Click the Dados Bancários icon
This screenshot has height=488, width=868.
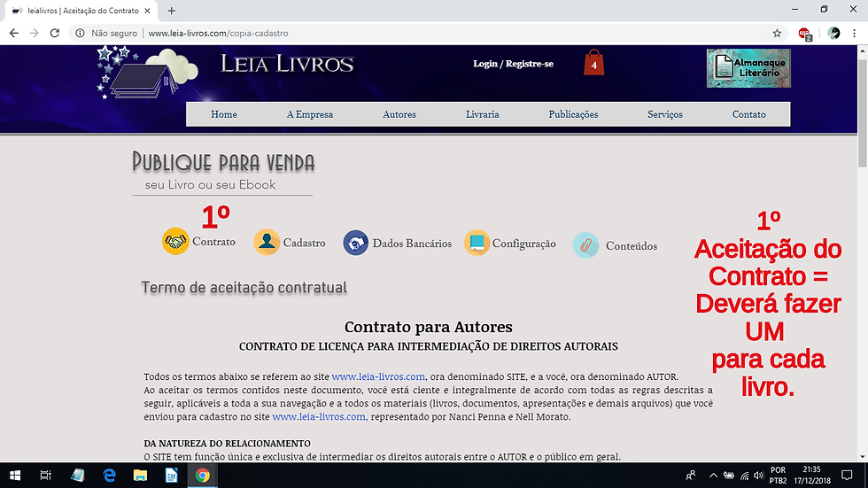pyautogui.click(x=356, y=243)
